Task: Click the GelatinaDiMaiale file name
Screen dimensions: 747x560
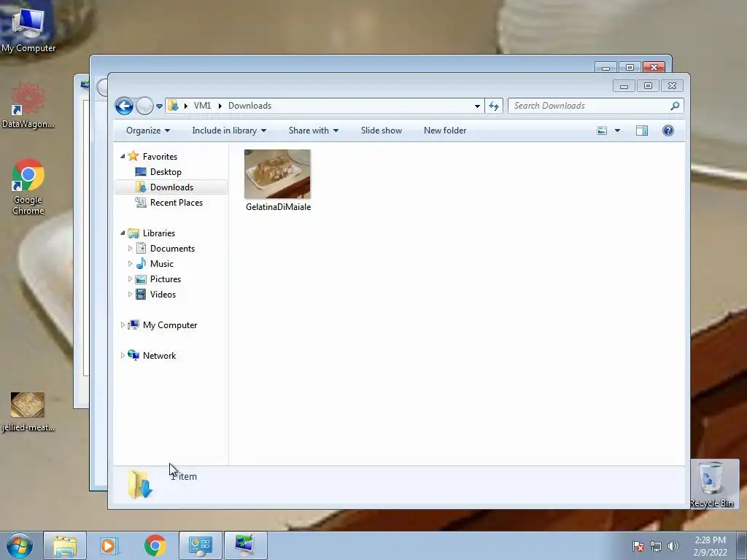Action: (x=278, y=207)
